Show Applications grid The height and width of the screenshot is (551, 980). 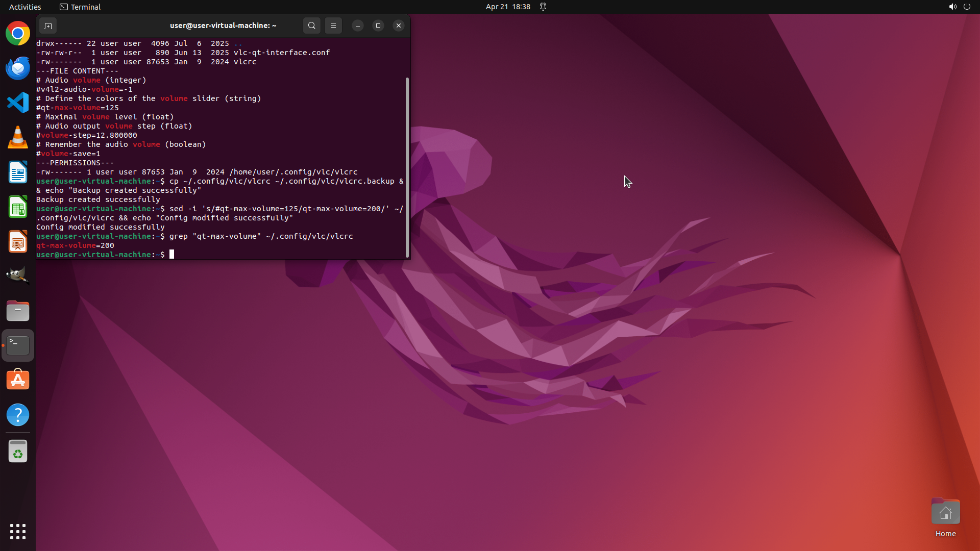18,532
